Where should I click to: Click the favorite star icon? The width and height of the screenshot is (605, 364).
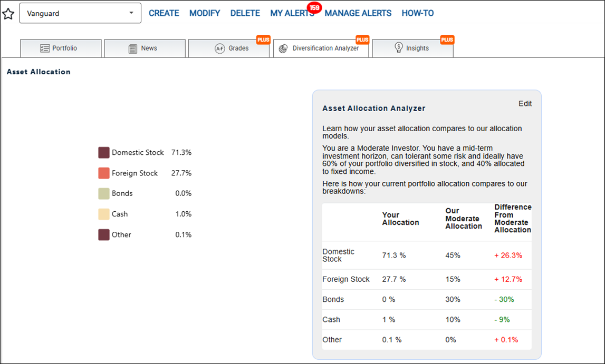8,14
